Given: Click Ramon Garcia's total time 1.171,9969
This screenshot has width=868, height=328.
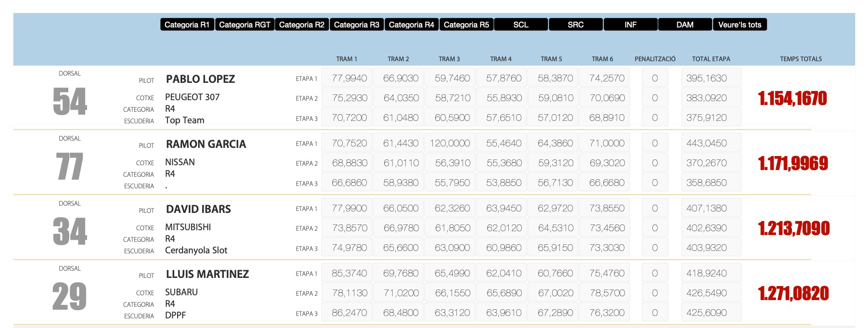Looking at the screenshot, I should (793, 163).
